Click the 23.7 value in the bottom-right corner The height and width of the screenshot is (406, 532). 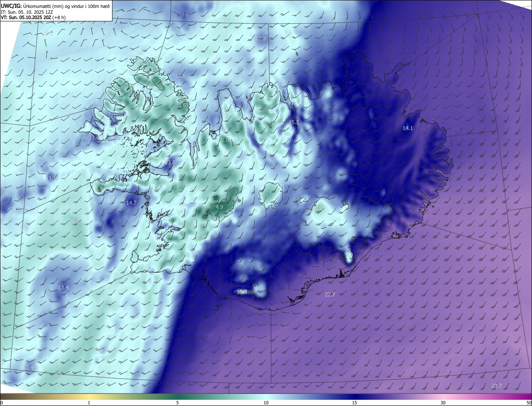[x=496, y=386]
